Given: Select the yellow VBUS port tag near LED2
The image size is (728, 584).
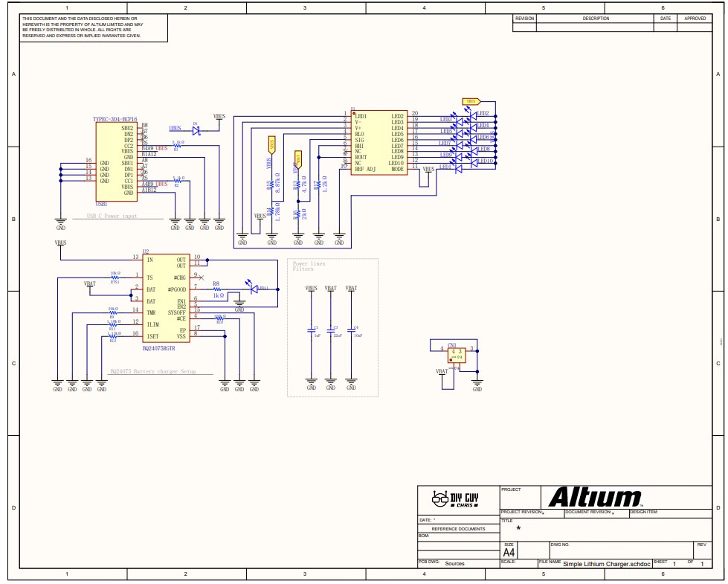Looking at the screenshot, I should pos(471,101).
